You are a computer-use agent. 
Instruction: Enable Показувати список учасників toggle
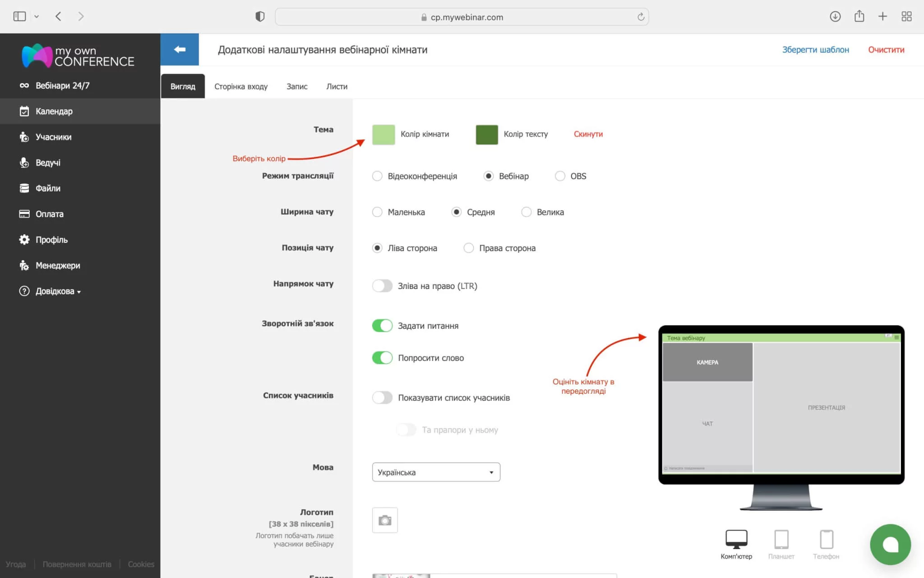tap(382, 397)
